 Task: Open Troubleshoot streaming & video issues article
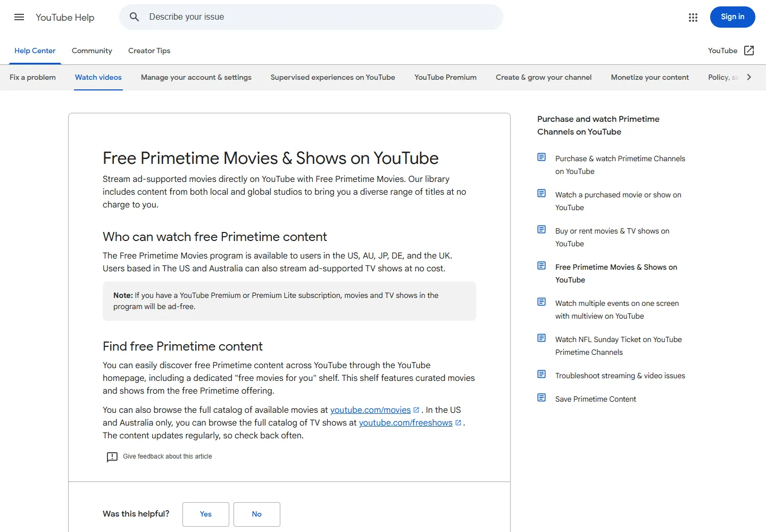pos(620,376)
